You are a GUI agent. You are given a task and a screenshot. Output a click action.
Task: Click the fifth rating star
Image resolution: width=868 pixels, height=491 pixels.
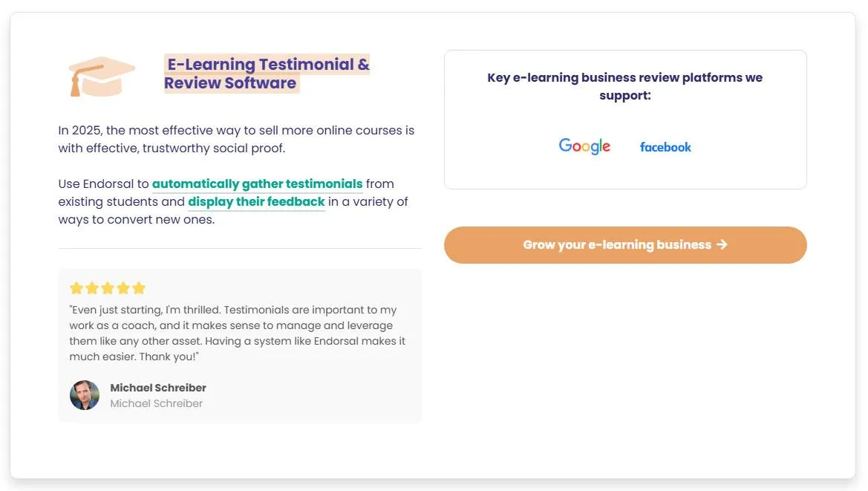pos(139,288)
